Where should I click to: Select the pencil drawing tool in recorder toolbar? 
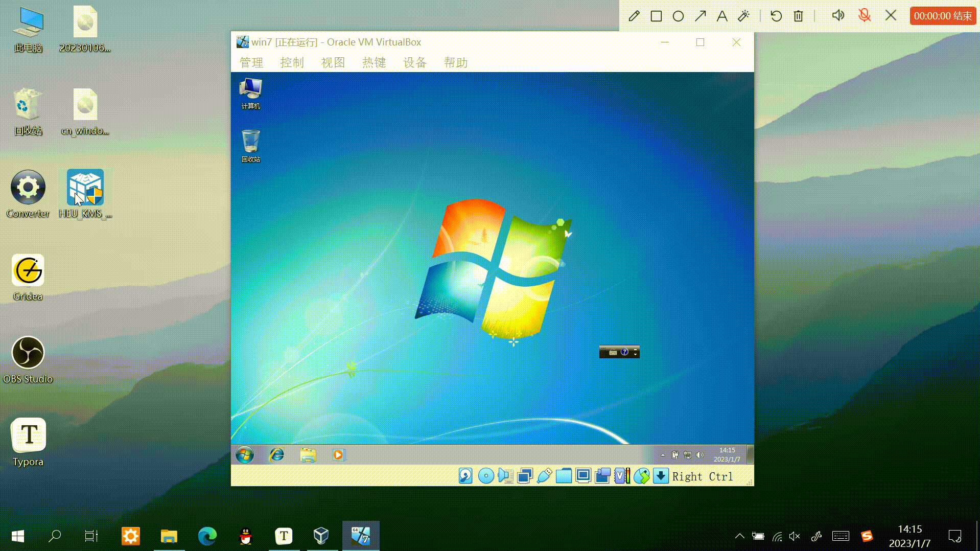point(634,16)
